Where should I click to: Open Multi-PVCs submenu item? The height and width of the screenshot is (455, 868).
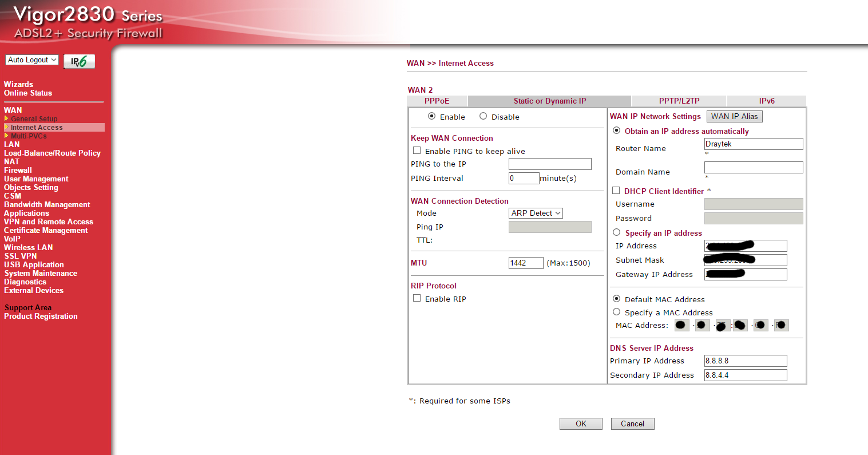coord(29,136)
